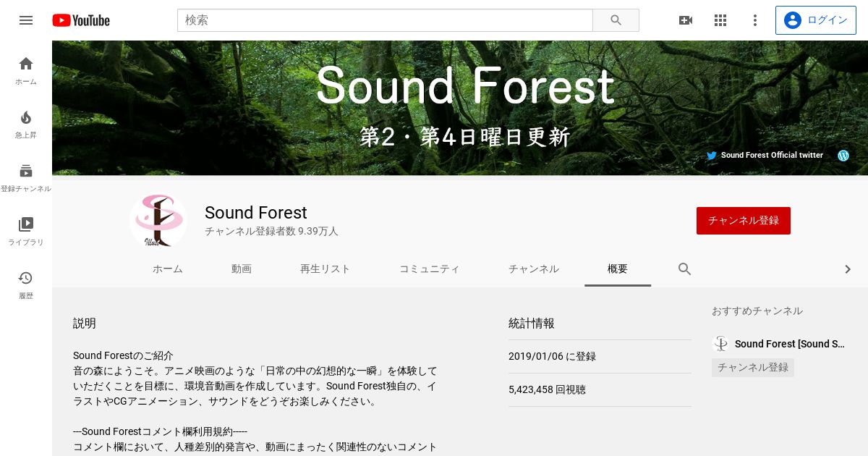The height and width of the screenshot is (456, 868).
Task: Click the Sound Forestのご紹介 description line
Action: (x=124, y=356)
